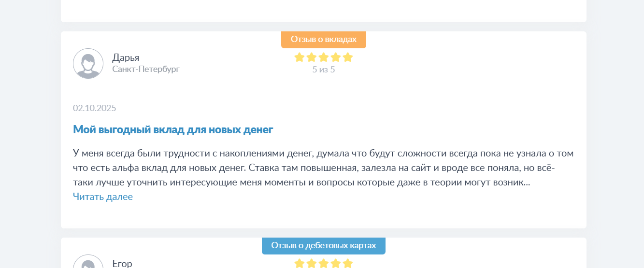Viewport: 644px width, 268px height.
Task: Click the '5 из 5' rating text
Action: tap(324, 70)
